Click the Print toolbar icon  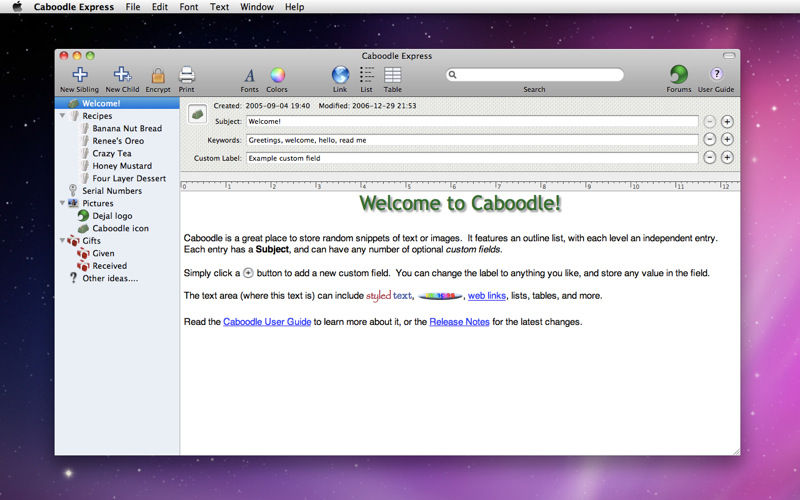(x=186, y=76)
